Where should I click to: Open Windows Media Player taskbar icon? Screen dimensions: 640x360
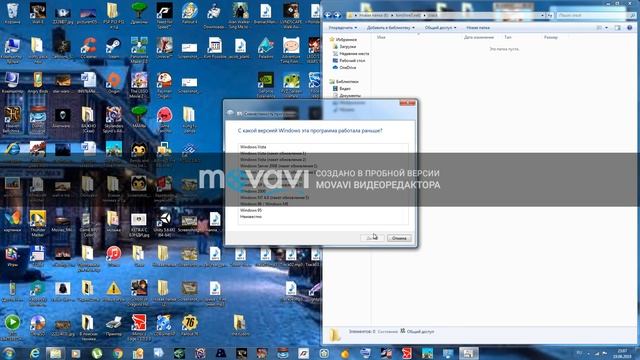[x=76, y=353]
